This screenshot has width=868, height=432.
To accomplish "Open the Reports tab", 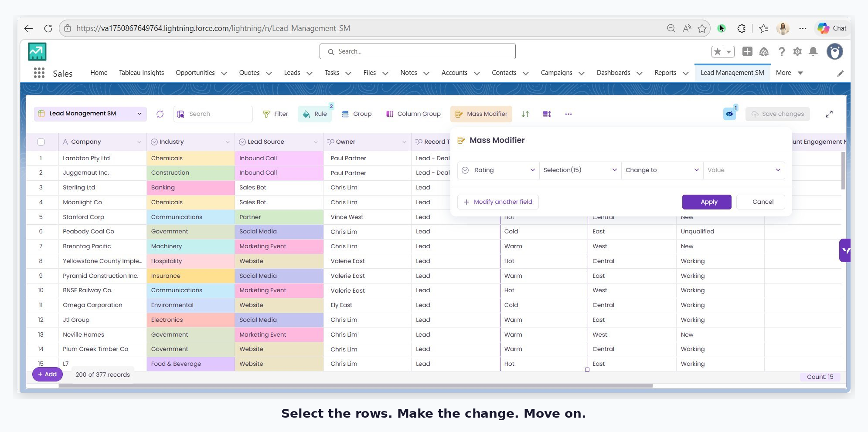I will point(665,73).
